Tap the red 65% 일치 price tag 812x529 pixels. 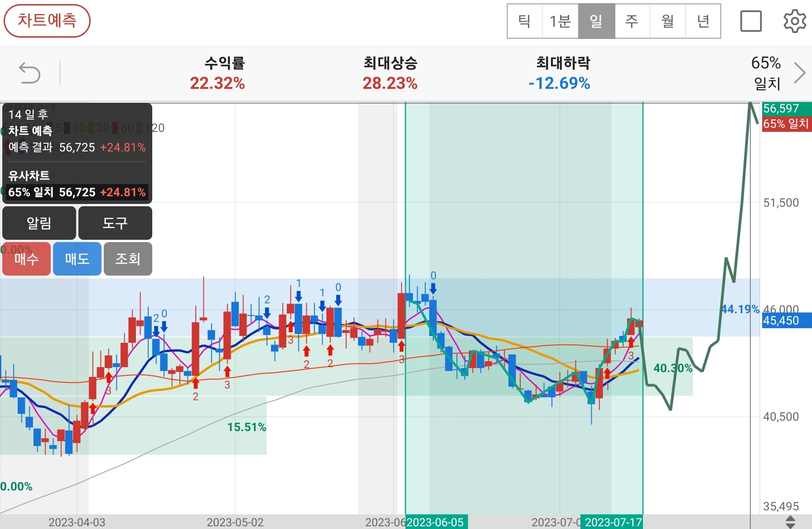787,124
